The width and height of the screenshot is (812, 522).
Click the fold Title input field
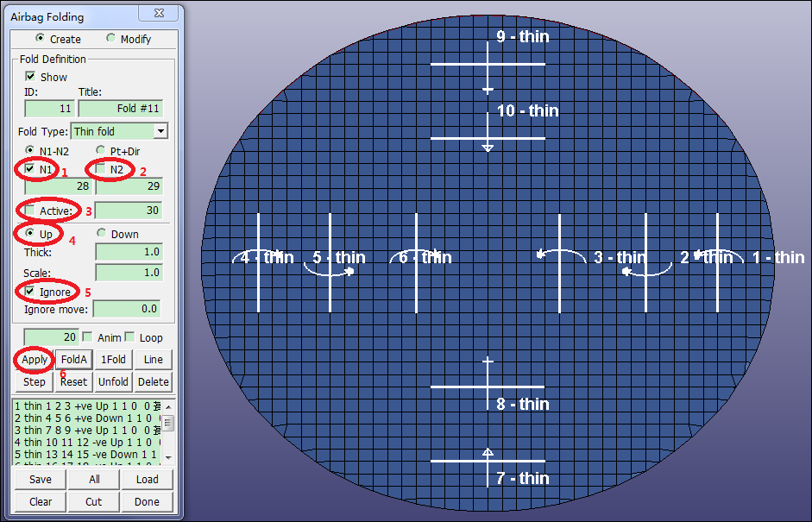coord(121,109)
